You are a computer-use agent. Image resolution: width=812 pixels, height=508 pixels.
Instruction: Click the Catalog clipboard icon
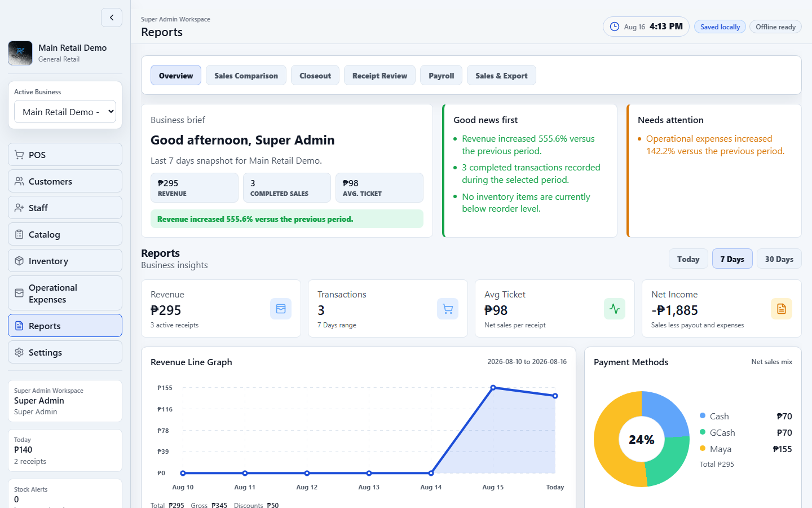(19, 234)
